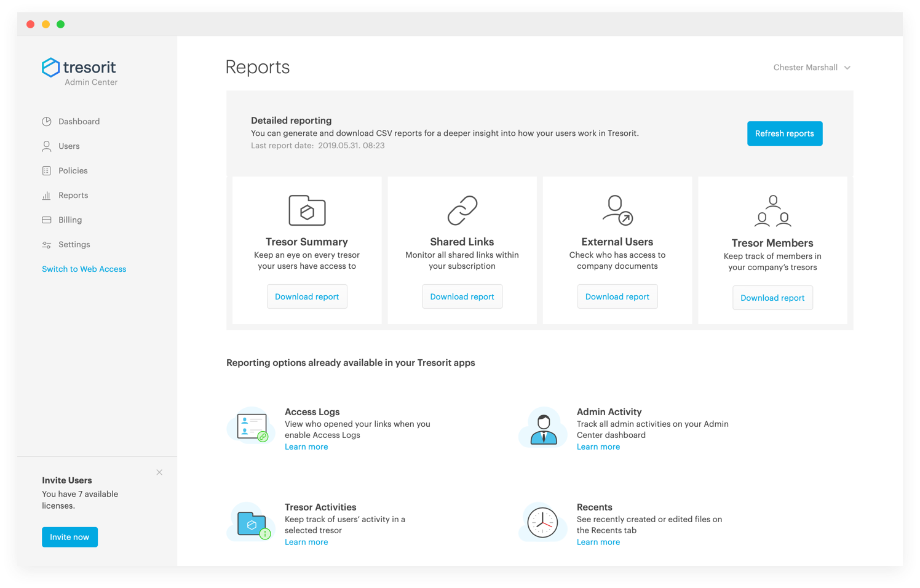
Task: Click the Tresor Activities title text
Action: [320, 507]
